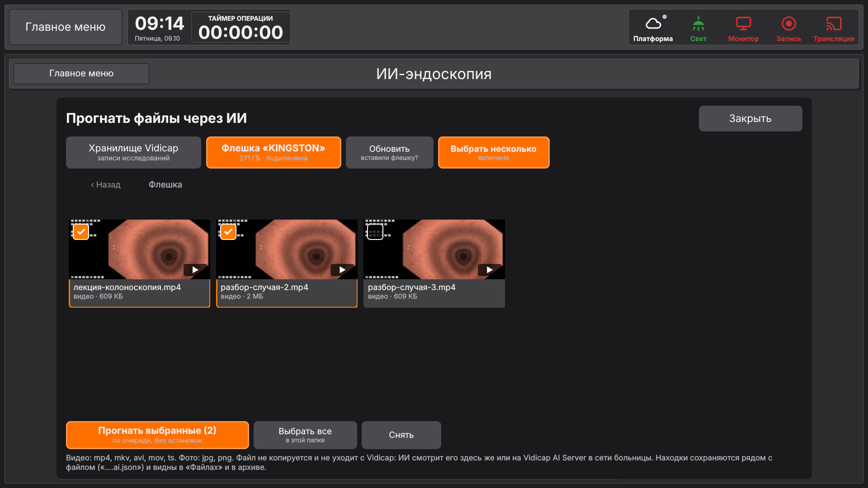Open Главное меню beside ИИ-эндоскопия title
This screenshot has height=488, width=868.
coord(81,74)
